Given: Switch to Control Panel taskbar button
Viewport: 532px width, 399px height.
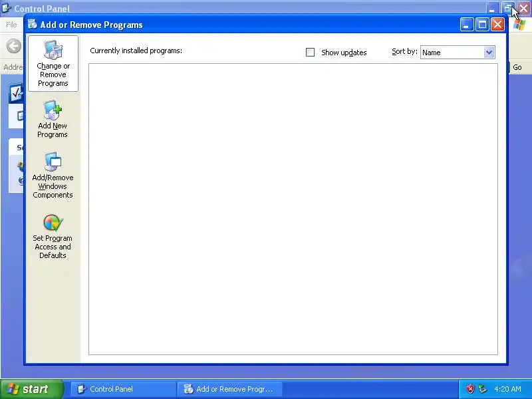Looking at the screenshot, I should pyautogui.click(x=123, y=389).
